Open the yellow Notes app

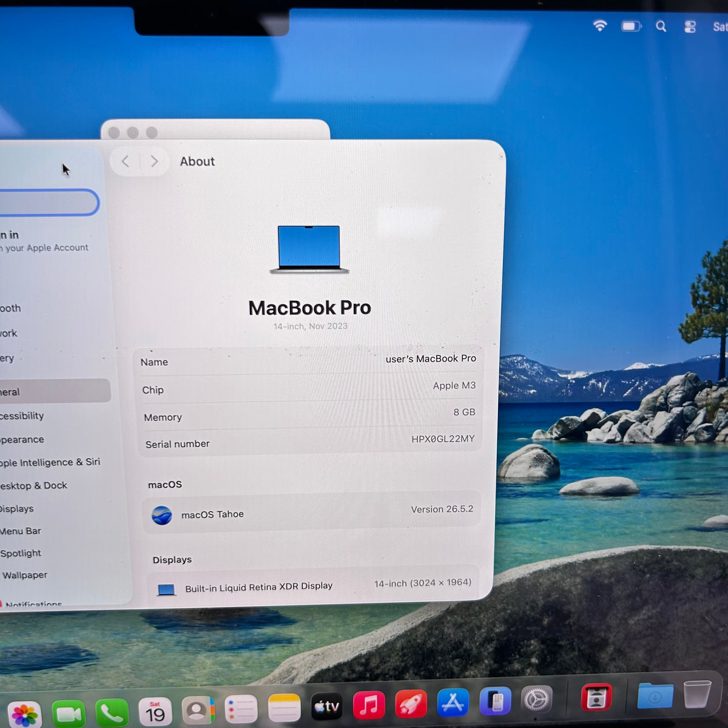coord(284,708)
